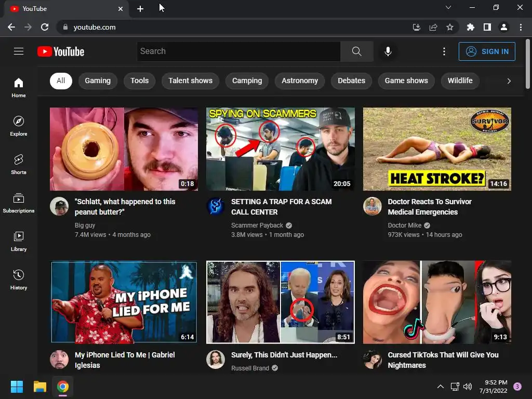
Task: Open the hamburger guide menu
Action: point(19,51)
